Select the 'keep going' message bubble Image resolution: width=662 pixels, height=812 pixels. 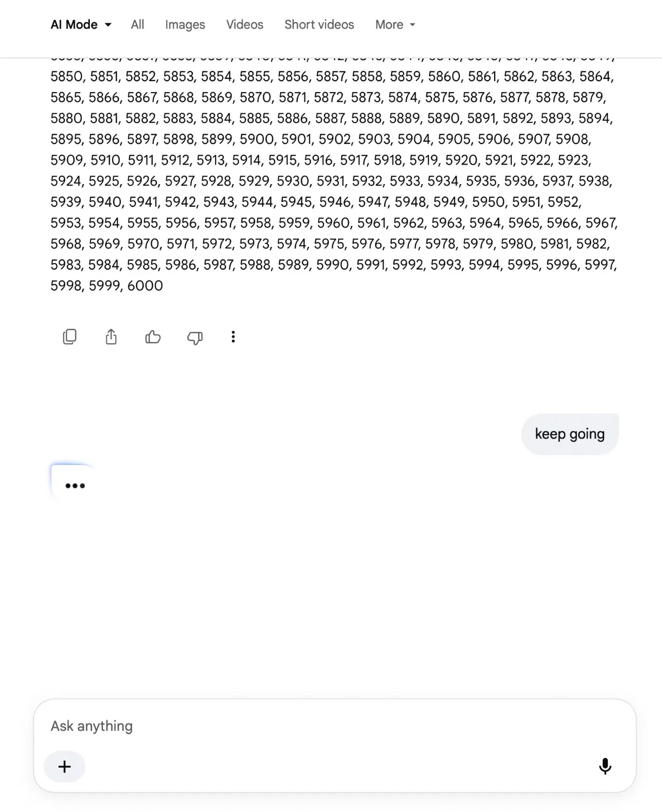tap(570, 434)
